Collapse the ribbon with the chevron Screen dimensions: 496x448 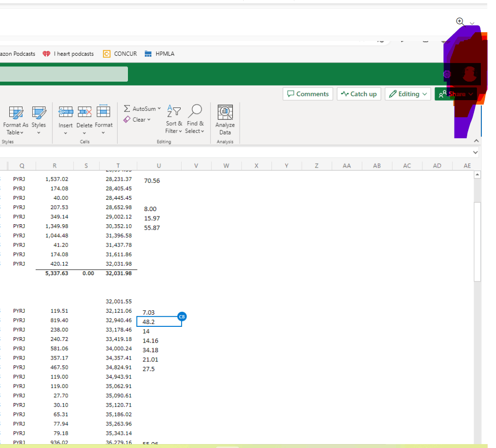coord(476,141)
